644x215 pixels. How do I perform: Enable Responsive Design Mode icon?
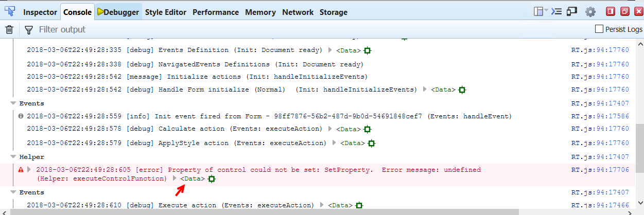pyautogui.click(x=572, y=11)
